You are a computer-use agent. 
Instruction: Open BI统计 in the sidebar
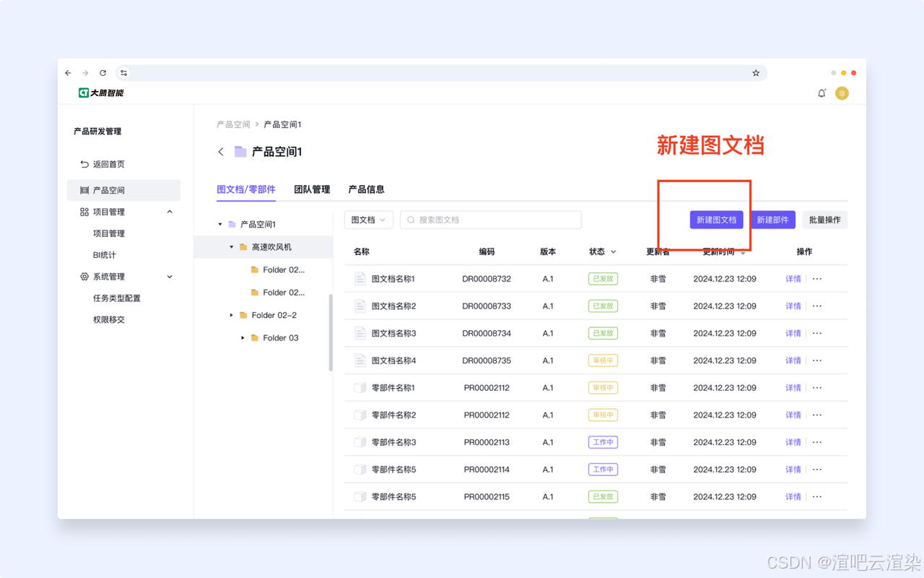click(105, 255)
